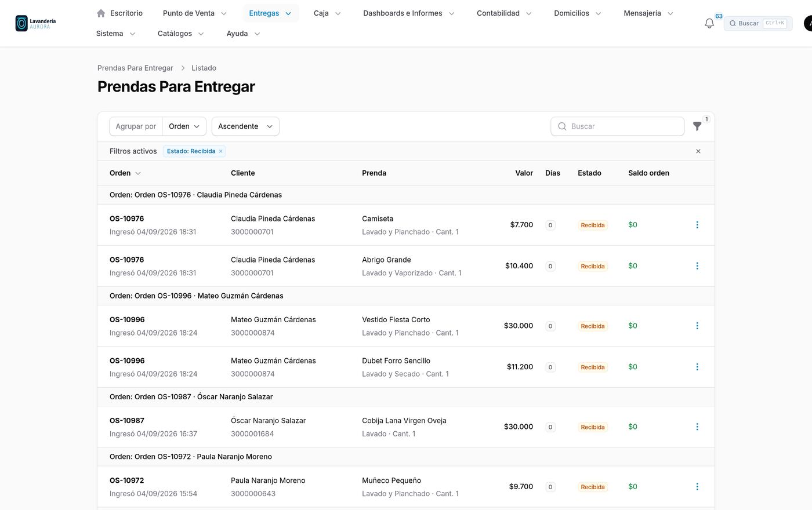Click Cobija Lana Virgen Oveja garment name
This screenshot has height=510, width=812.
[404, 421]
